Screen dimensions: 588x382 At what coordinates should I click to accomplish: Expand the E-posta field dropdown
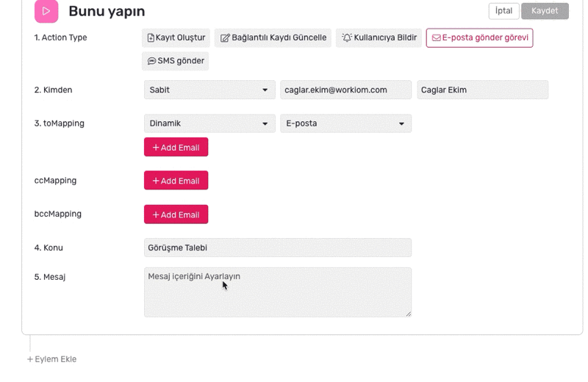pos(345,123)
